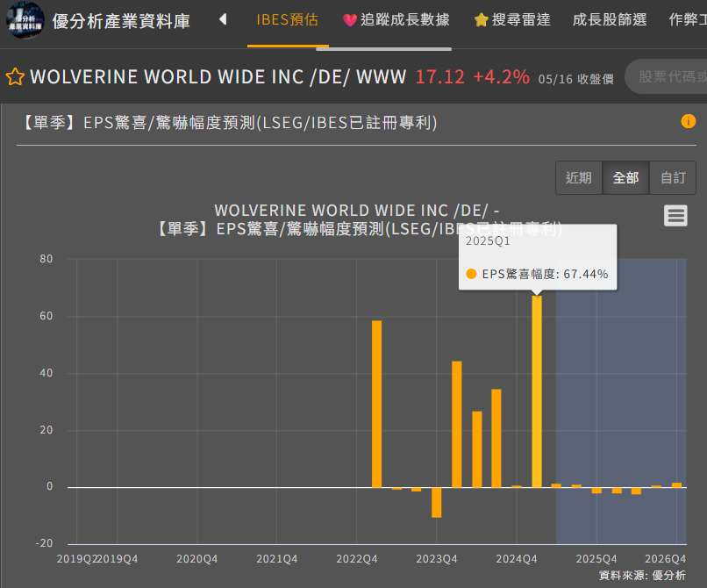Image resolution: width=707 pixels, height=588 pixels.
Task: Click the 優分析產業資料庫 site title
Action: 121,21
